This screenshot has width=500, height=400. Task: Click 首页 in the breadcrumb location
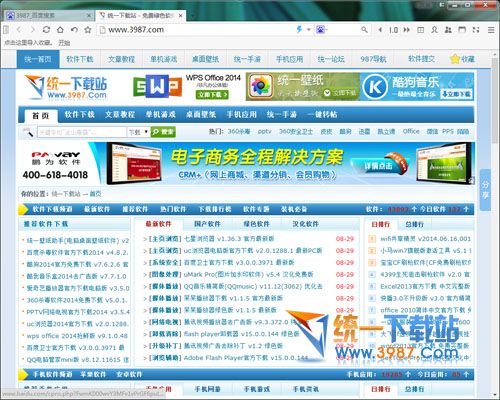[95, 194]
